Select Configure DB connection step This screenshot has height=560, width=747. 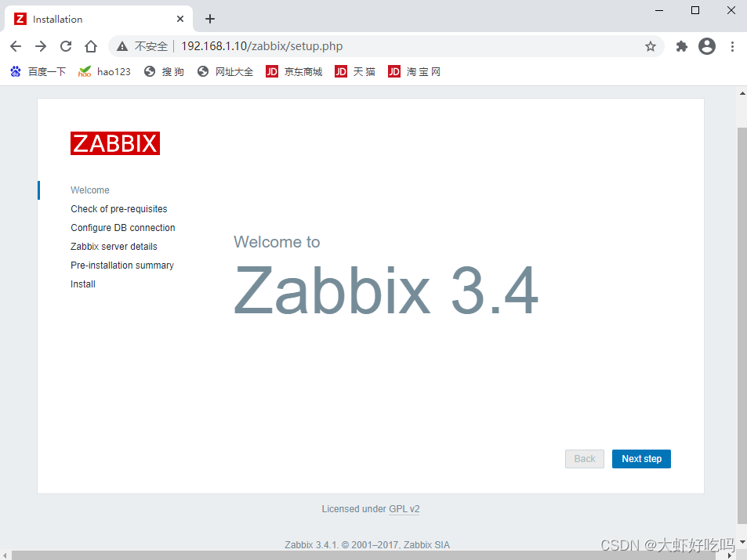123,228
